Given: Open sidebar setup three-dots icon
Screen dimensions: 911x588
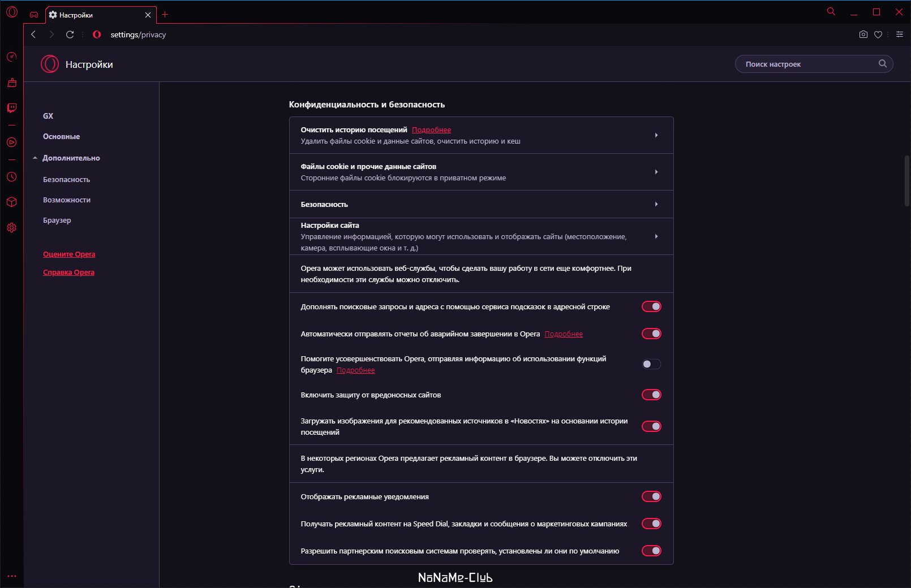Looking at the screenshot, I should pos(12,576).
